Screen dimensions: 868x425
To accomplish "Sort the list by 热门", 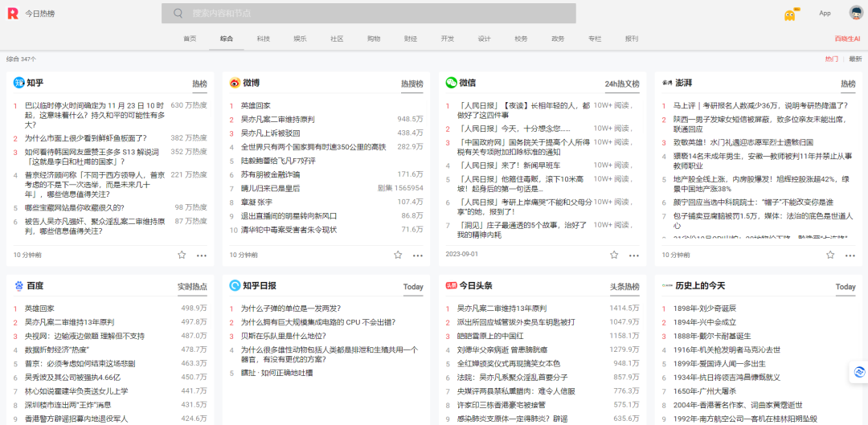I will (832, 59).
